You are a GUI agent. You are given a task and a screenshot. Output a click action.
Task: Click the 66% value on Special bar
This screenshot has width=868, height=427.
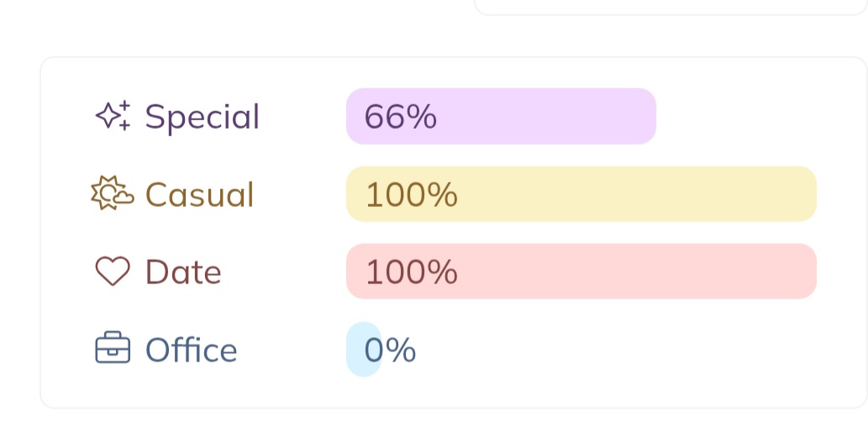[x=401, y=117]
